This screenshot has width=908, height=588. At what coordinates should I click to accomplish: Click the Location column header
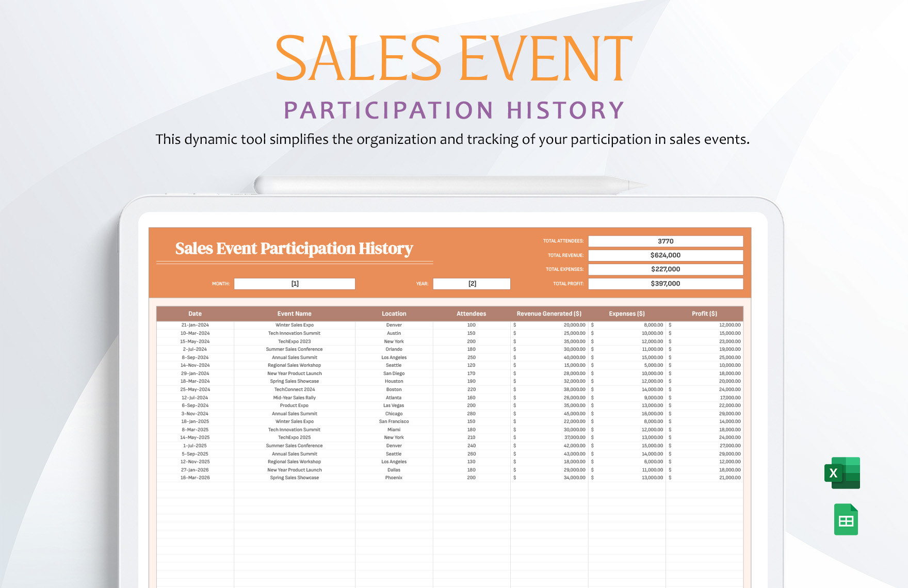[394, 314]
